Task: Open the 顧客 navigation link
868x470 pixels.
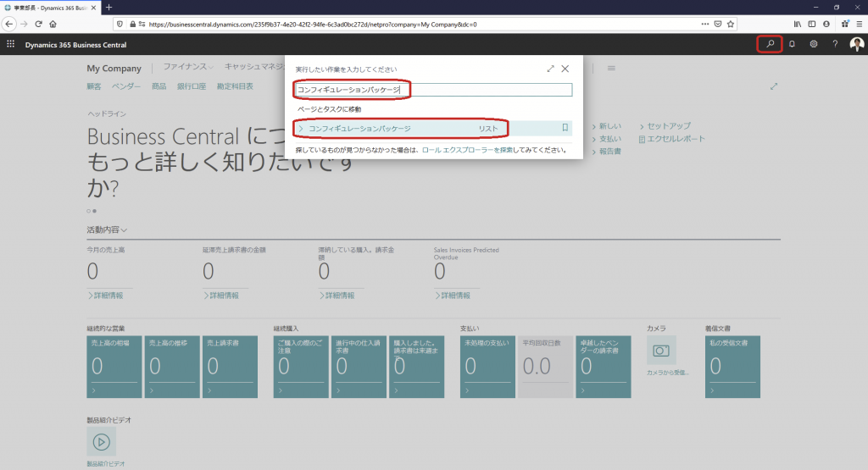Action: [94, 86]
